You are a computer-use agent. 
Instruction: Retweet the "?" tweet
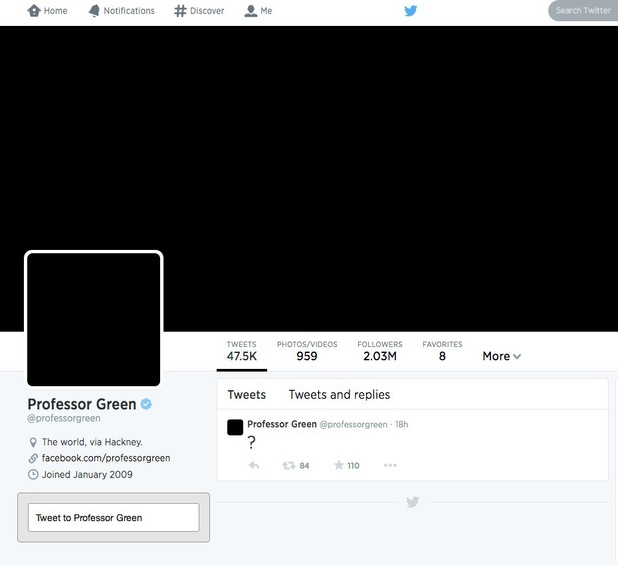tap(289, 465)
